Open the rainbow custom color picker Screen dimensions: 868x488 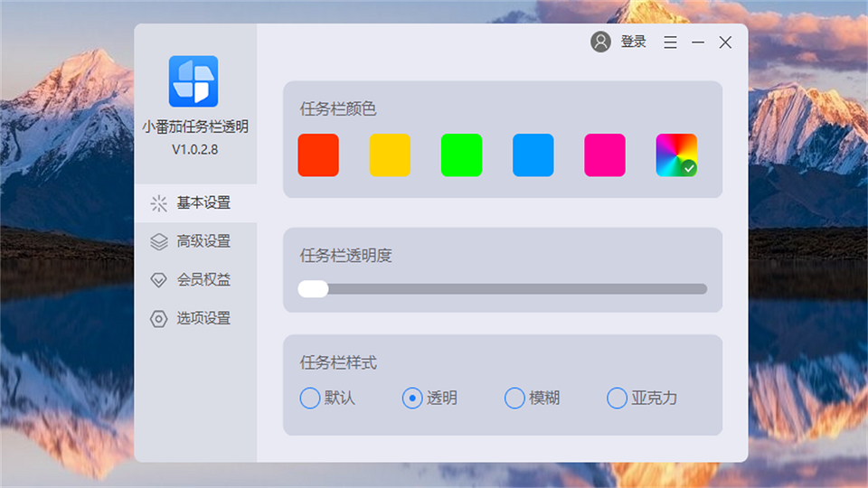(676, 155)
